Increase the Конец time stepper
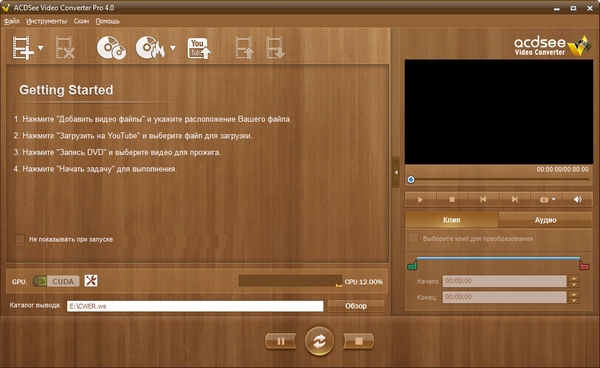600x368 pixels. [574, 294]
